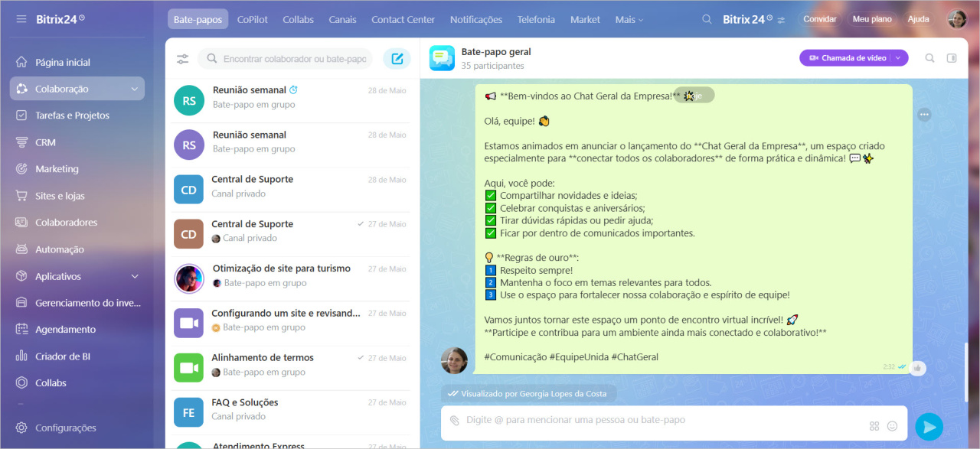Click the blue send message button

929,427
